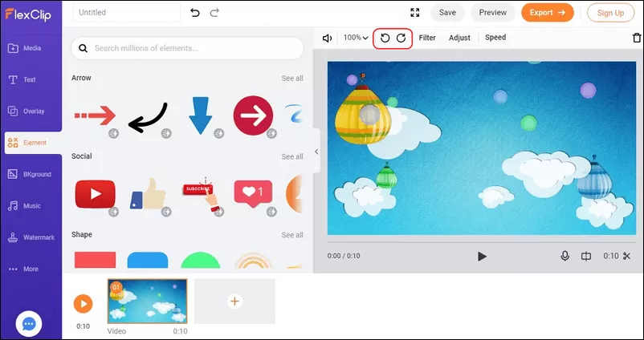Rotate video clockwise
The width and height of the screenshot is (644, 340).
coord(401,38)
